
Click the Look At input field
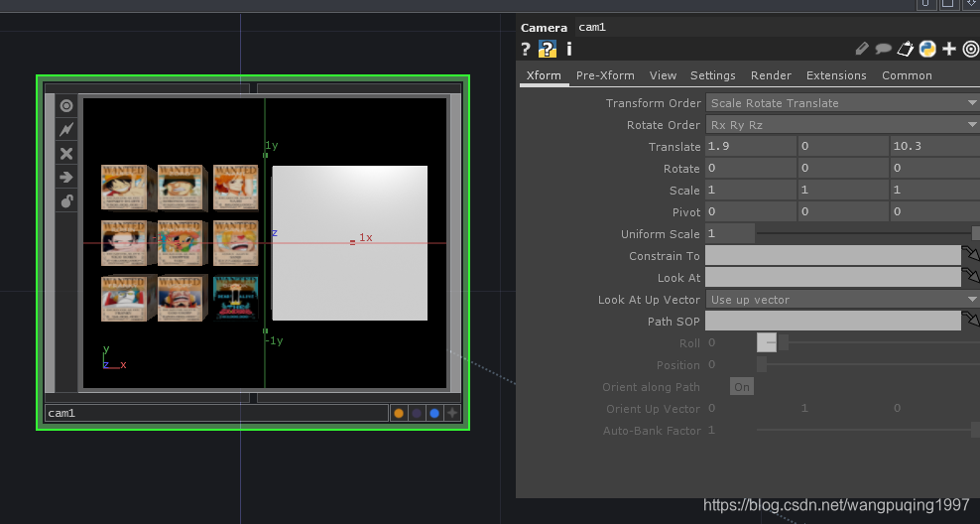click(x=832, y=278)
